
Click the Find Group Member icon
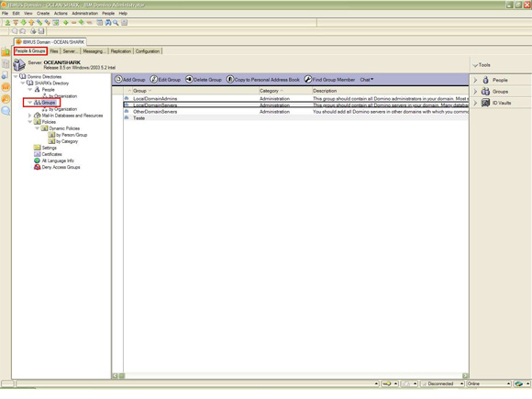[307, 79]
